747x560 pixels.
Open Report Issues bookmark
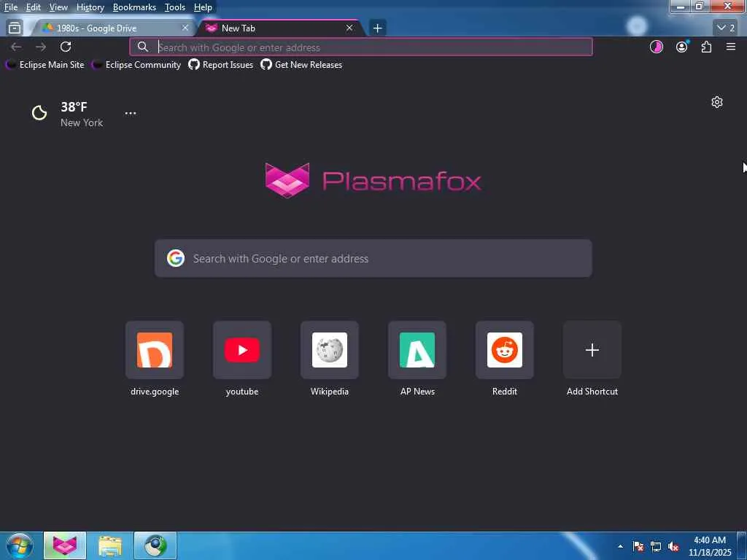tap(221, 65)
